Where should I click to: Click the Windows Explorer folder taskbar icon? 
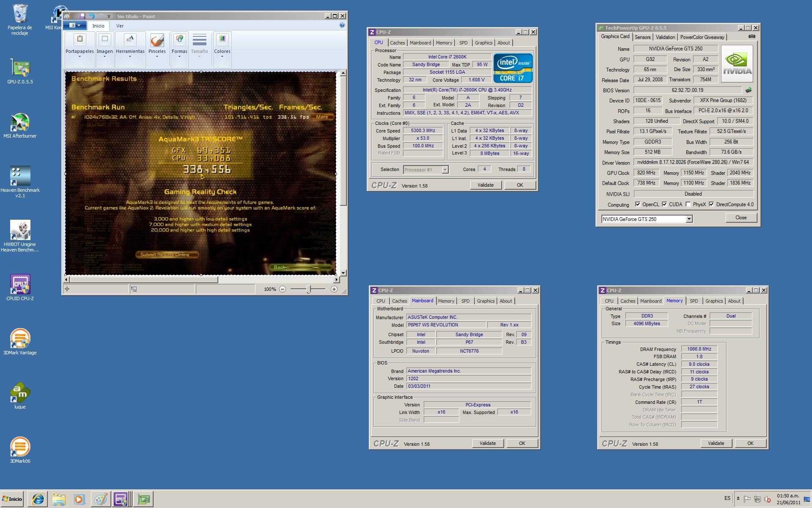tap(58, 499)
